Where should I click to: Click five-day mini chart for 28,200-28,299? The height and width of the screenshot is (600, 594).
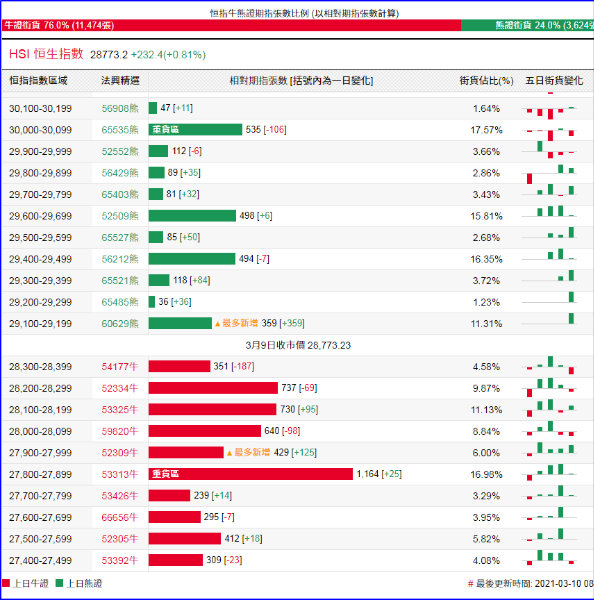(550, 388)
